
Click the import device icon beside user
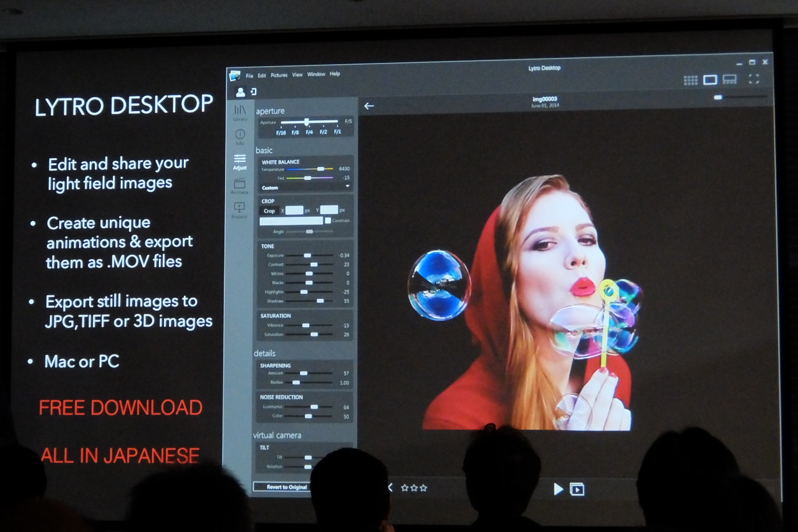tap(253, 92)
